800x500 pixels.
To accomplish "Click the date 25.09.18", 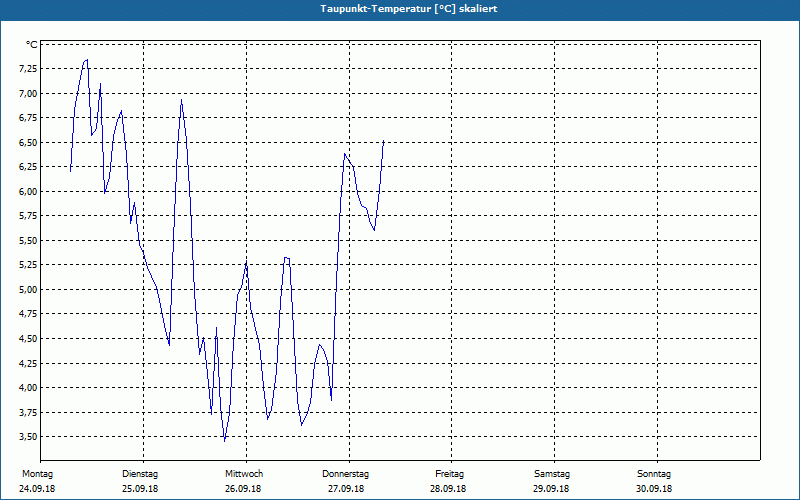I will (140, 489).
